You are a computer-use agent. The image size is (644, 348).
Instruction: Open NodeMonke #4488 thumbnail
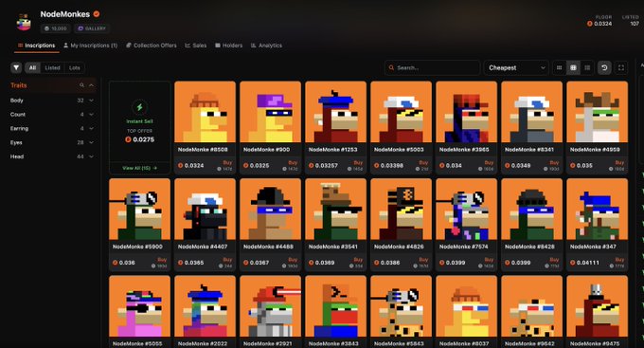(270, 209)
